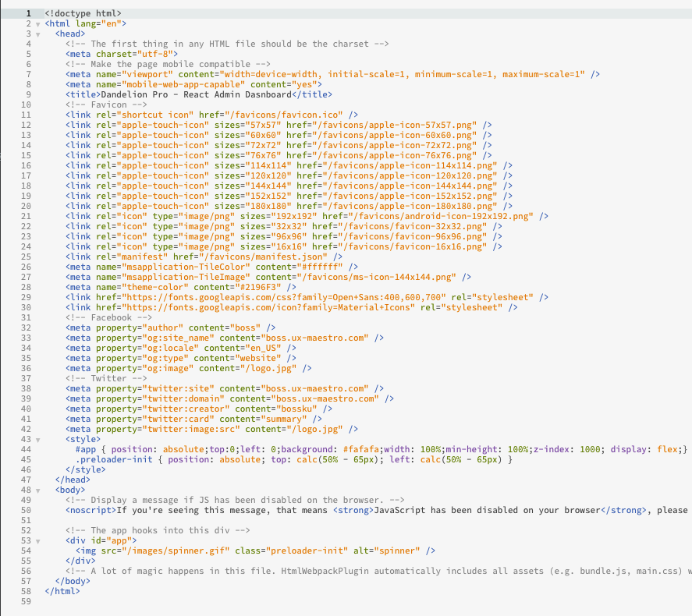Image resolution: width=692 pixels, height=616 pixels.
Task: Collapse the div id="app" block on line 53
Action: tap(37, 540)
